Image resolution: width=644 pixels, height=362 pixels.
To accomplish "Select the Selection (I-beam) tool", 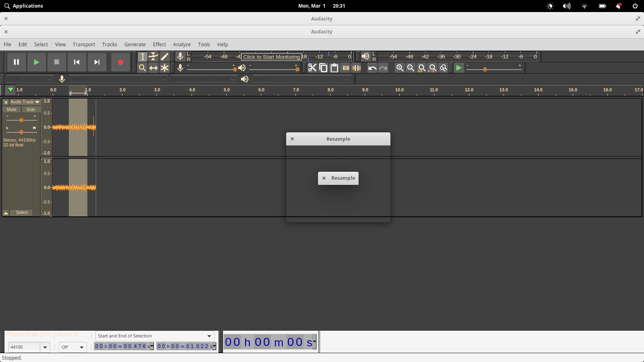I will click(x=142, y=57).
